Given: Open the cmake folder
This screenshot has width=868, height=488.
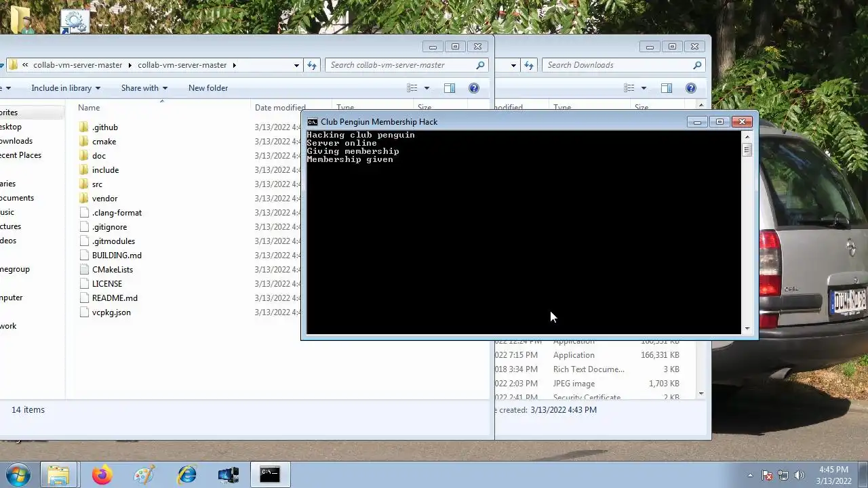Looking at the screenshot, I should 104,142.
